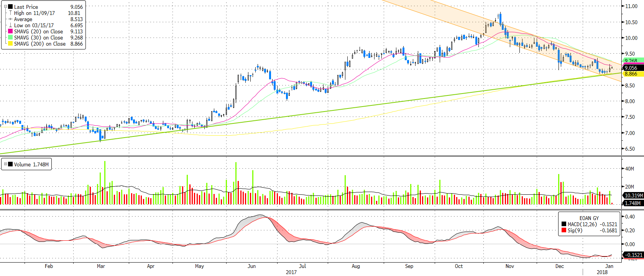Click the 2018 year label

pos(602,272)
